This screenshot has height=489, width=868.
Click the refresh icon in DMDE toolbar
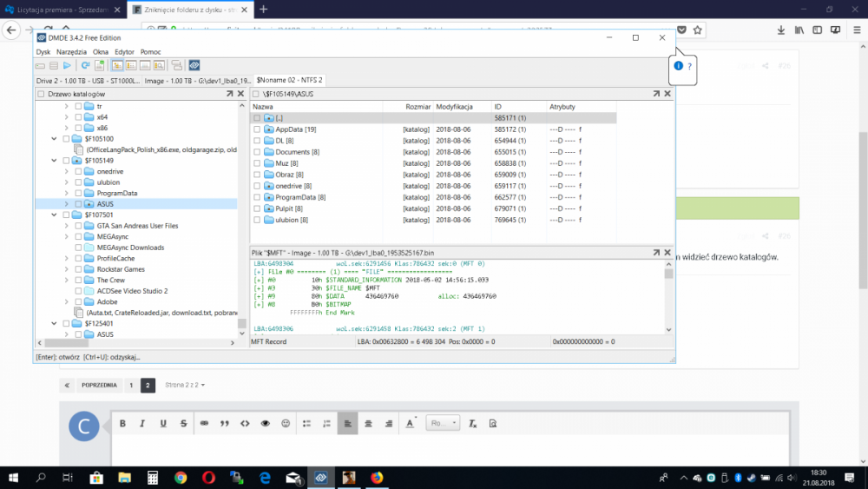(86, 65)
